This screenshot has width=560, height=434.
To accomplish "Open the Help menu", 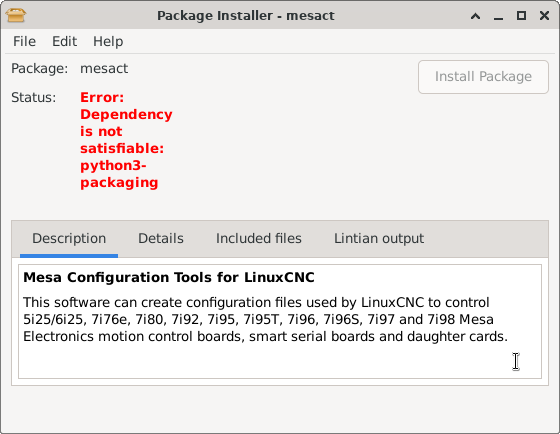I will [108, 41].
